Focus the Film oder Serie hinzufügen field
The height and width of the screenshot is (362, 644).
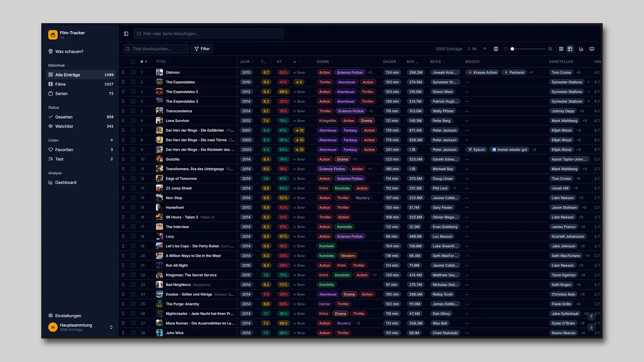click(209, 34)
